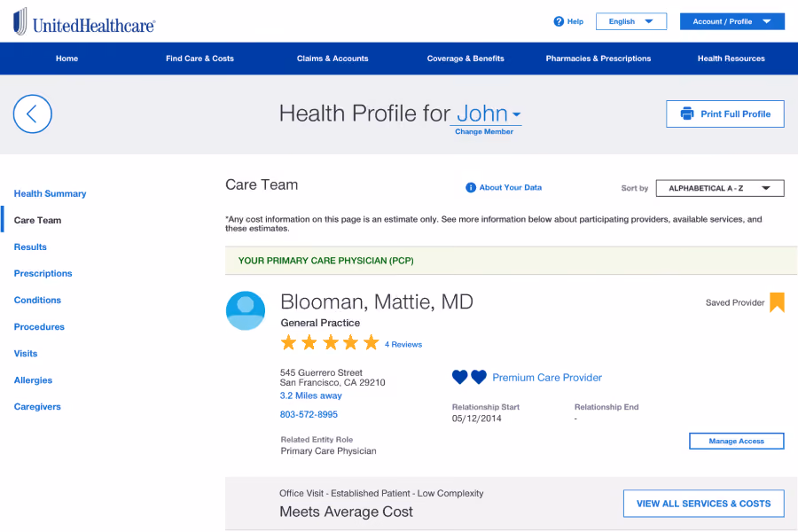Click the orange Saved Provider bookmark icon

(777, 302)
